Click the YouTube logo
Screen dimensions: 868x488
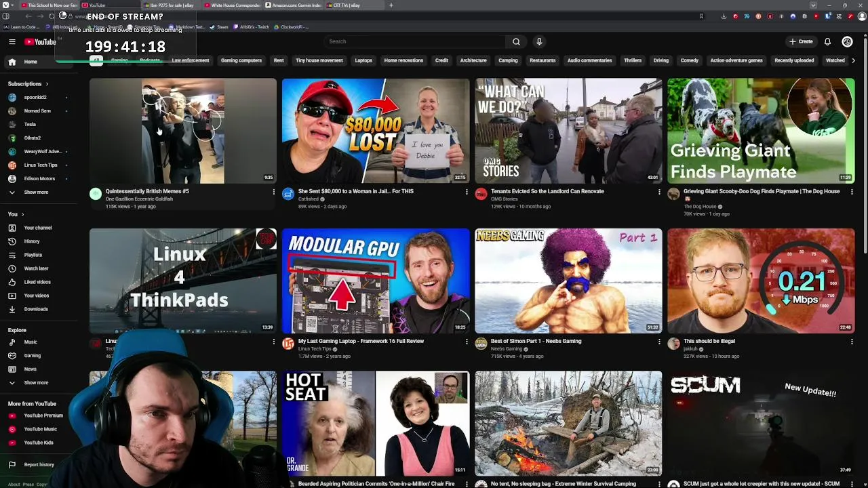coord(40,42)
